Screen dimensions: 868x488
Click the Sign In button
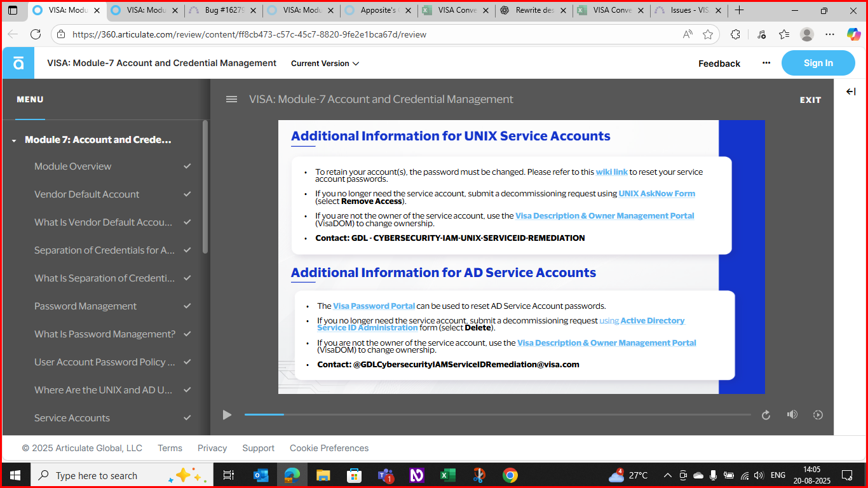pyautogui.click(x=818, y=63)
